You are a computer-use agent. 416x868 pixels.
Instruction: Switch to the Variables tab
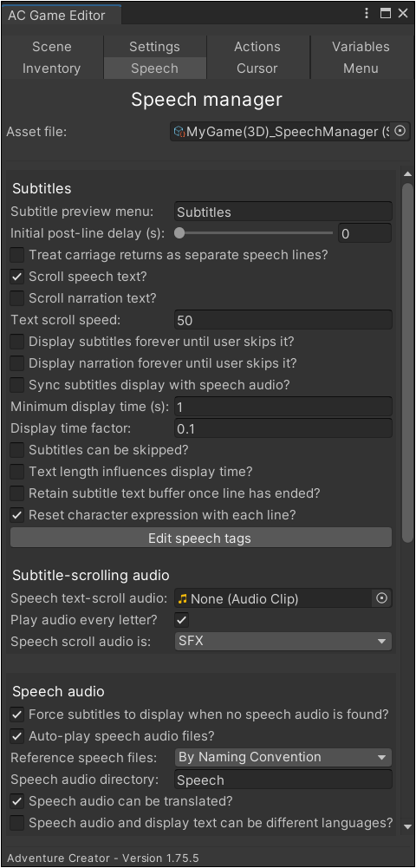361,47
